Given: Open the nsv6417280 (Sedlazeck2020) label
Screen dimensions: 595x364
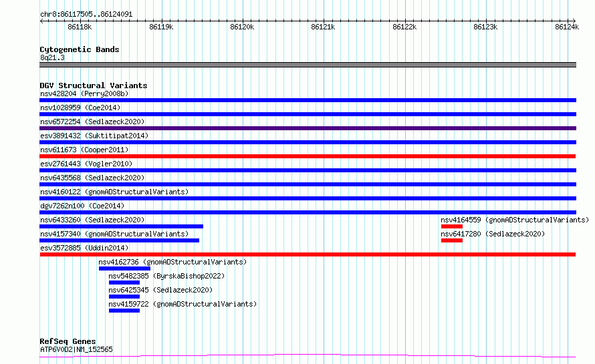Looking at the screenshot, I should coord(492,234).
